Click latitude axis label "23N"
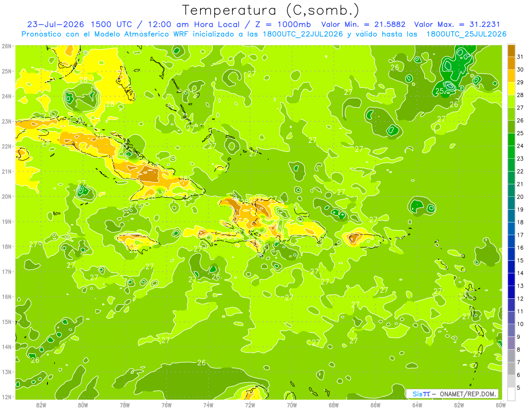This screenshot has width=532, height=411. [7, 121]
